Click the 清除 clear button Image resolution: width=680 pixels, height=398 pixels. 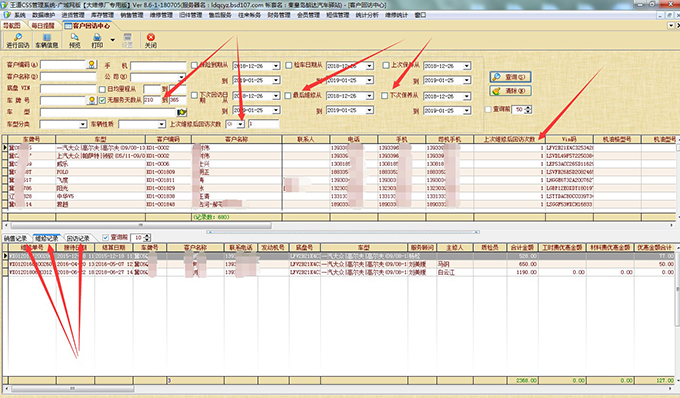pyautogui.click(x=510, y=91)
